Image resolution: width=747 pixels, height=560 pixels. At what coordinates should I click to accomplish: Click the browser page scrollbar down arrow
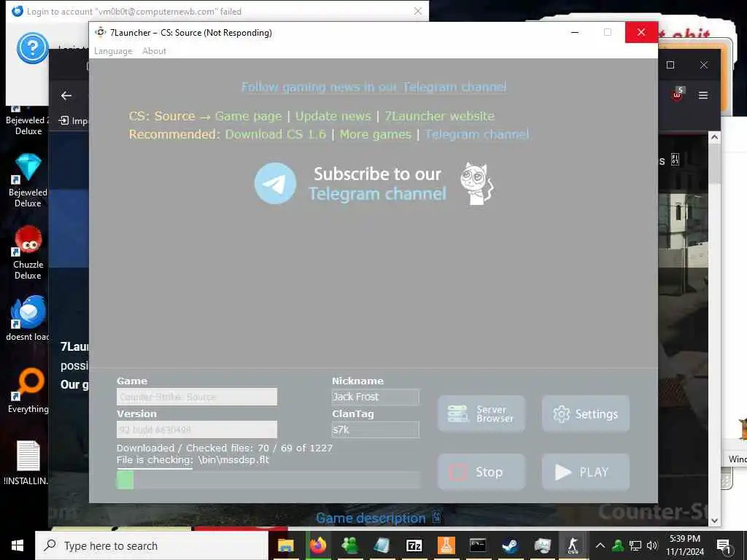[x=714, y=521]
